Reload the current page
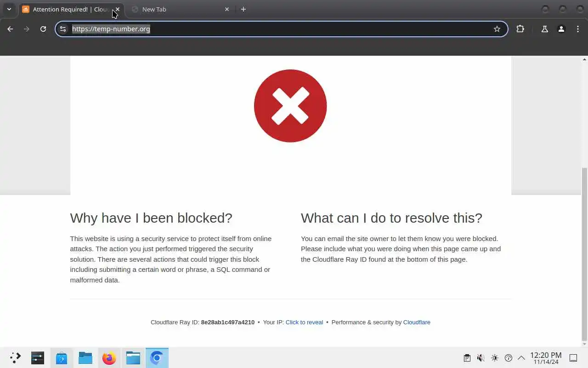Image resolution: width=588 pixels, height=368 pixels. pos(43,29)
